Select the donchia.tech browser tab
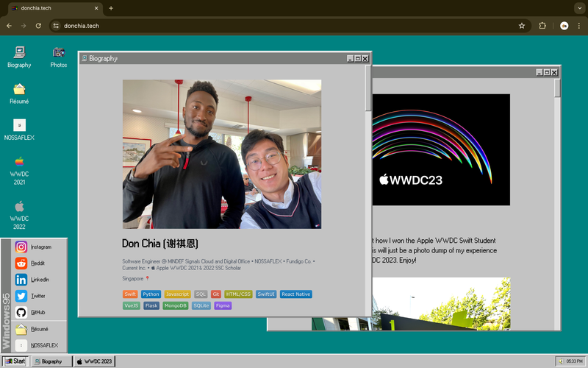 pyautogui.click(x=55, y=8)
